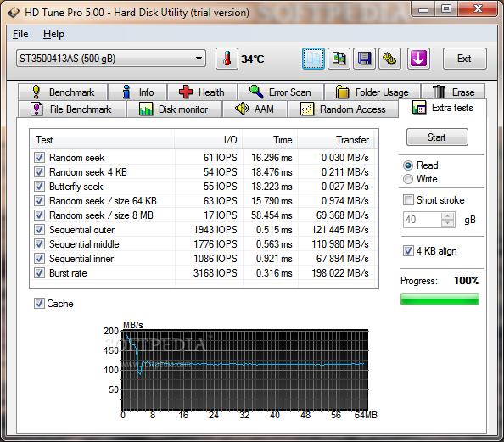
Task: Click the purple download arrow icon
Action: 418,59
